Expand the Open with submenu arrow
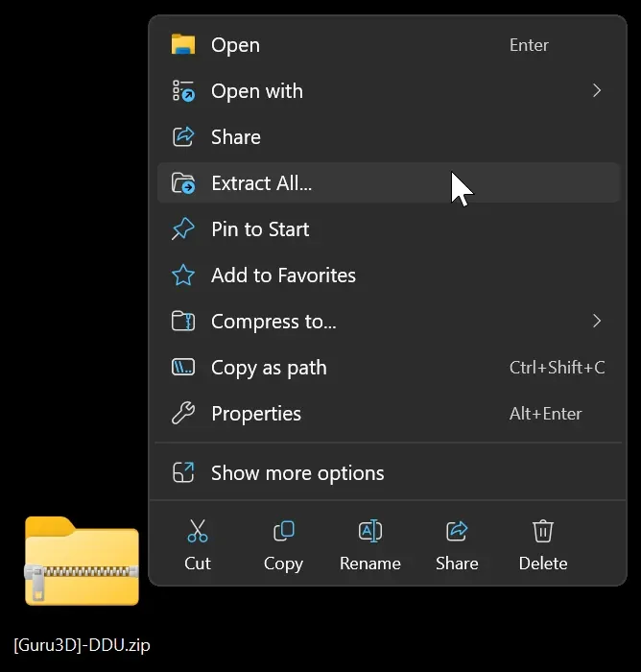This screenshot has height=672, width=641. point(597,91)
